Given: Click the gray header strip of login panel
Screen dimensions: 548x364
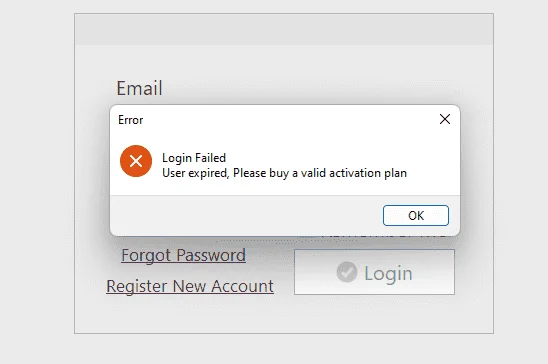Looking at the screenshot, I should pyautogui.click(x=284, y=29).
